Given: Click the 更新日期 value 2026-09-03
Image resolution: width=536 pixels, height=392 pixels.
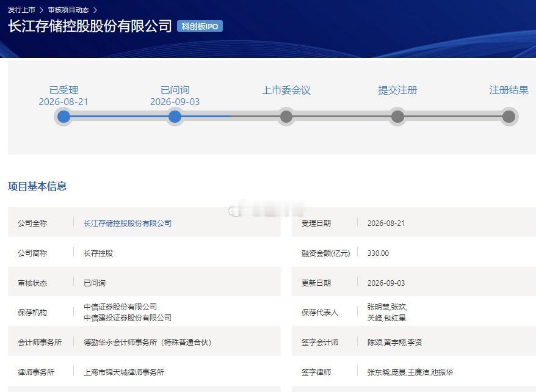Looking at the screenshot, I should pos(386,283).
